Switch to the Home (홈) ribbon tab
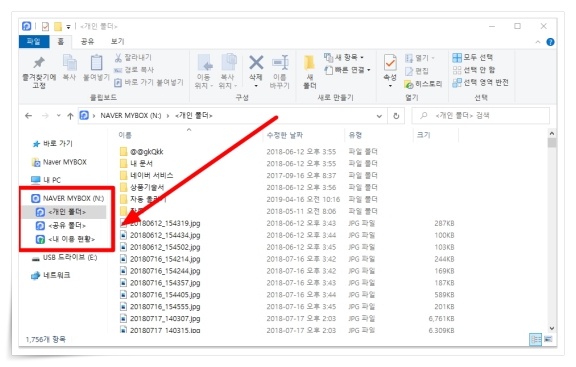This screenshot has height=367, width=576. click(x=61, y=41)
